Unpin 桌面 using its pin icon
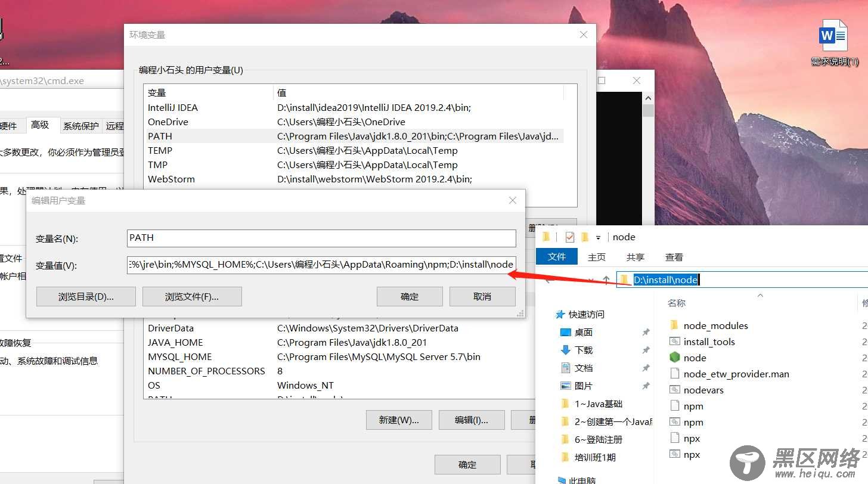 tap(646, 332)
